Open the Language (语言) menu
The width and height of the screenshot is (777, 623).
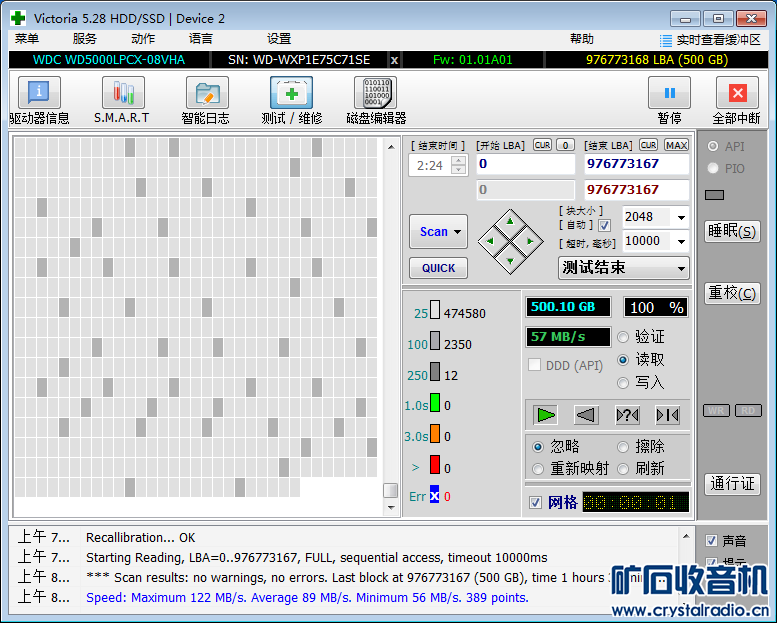[x=201, y=39]
